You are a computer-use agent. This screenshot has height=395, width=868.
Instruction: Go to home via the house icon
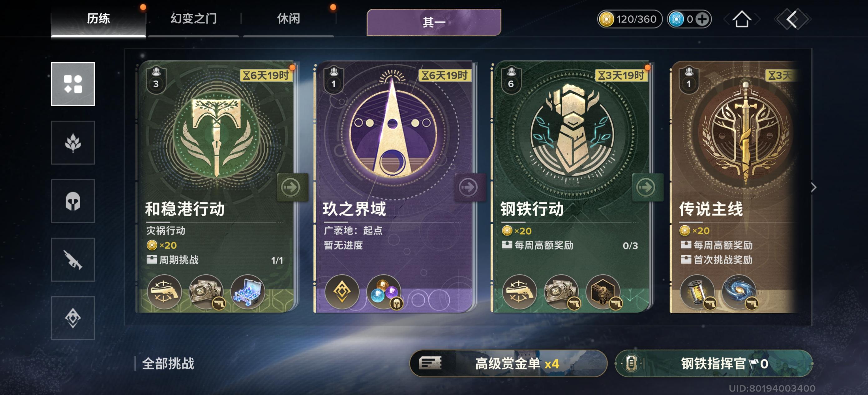[742, 19]
